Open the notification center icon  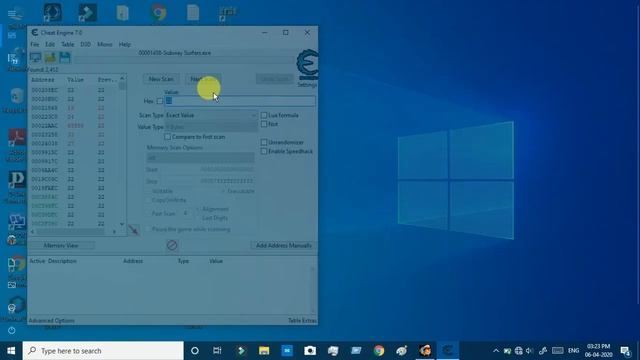625,351
